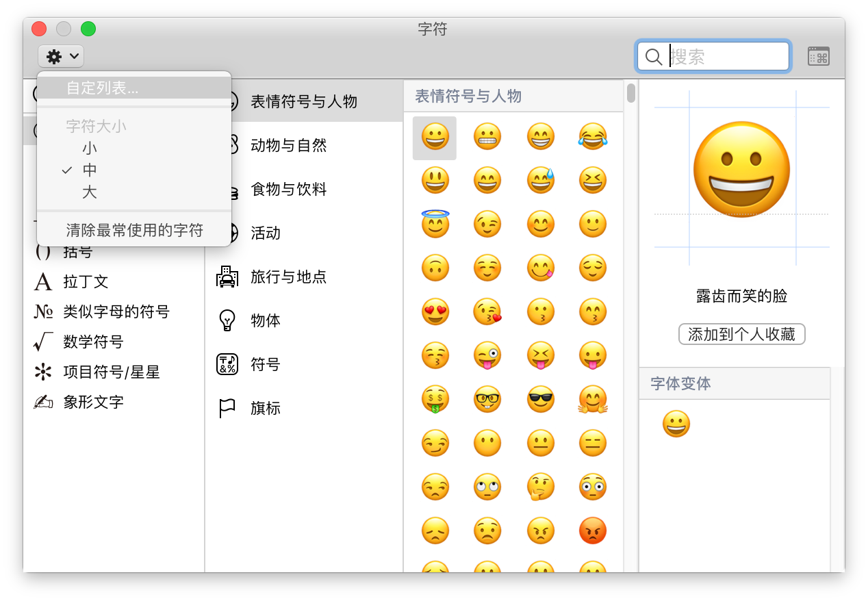Select the selected grinning face emoji
The image size is (868, 601).
pos(435,137)
